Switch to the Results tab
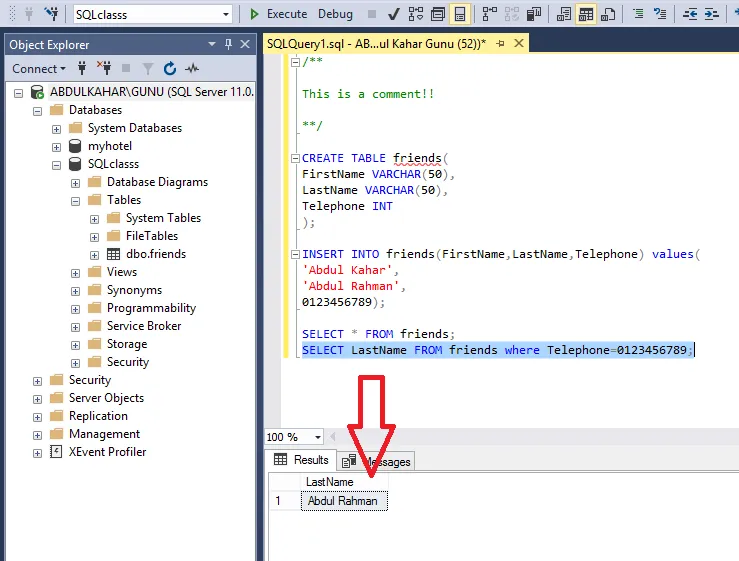The image size is (739, 561). coord(301,460)
